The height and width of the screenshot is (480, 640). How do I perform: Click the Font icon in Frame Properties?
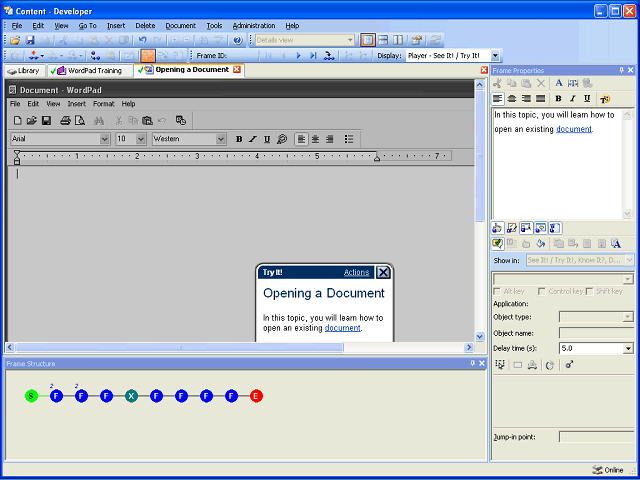[x=559, y=83]
